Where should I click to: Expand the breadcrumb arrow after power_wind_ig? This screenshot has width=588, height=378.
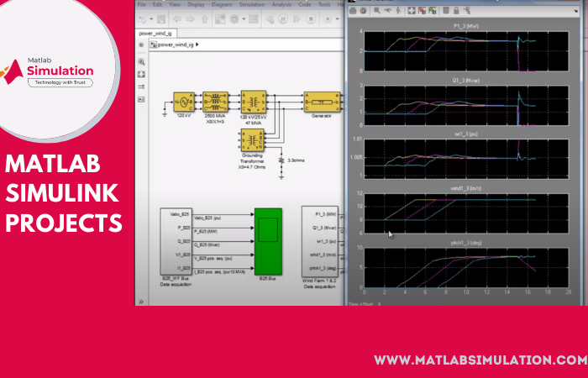(x=197, y=45)
